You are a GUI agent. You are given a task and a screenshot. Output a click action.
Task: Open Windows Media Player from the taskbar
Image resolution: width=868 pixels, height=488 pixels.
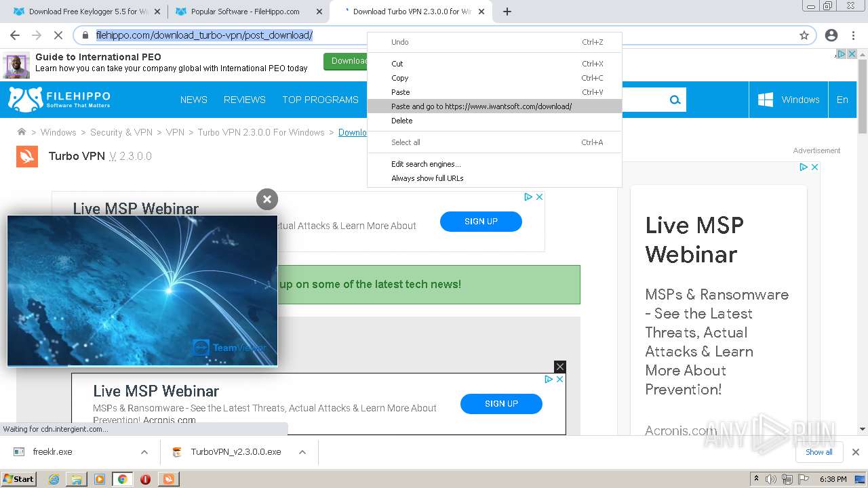coord(100,479)
